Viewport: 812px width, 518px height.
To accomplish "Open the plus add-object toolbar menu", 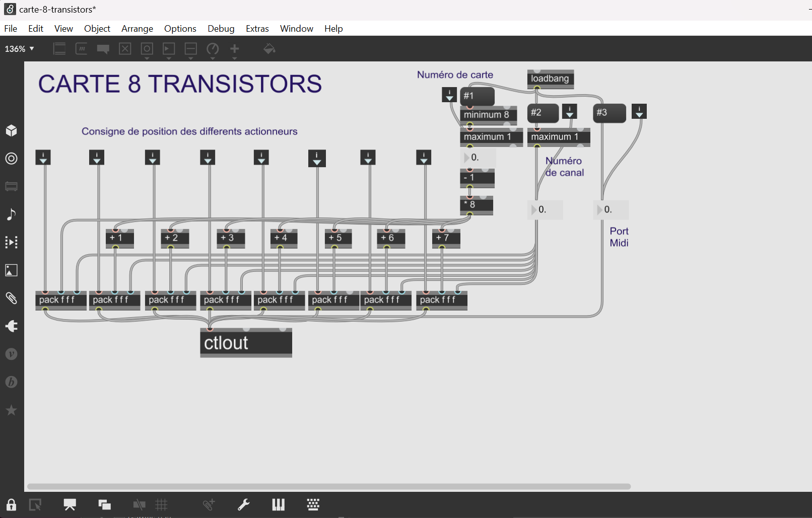I will tap(235, 49).
